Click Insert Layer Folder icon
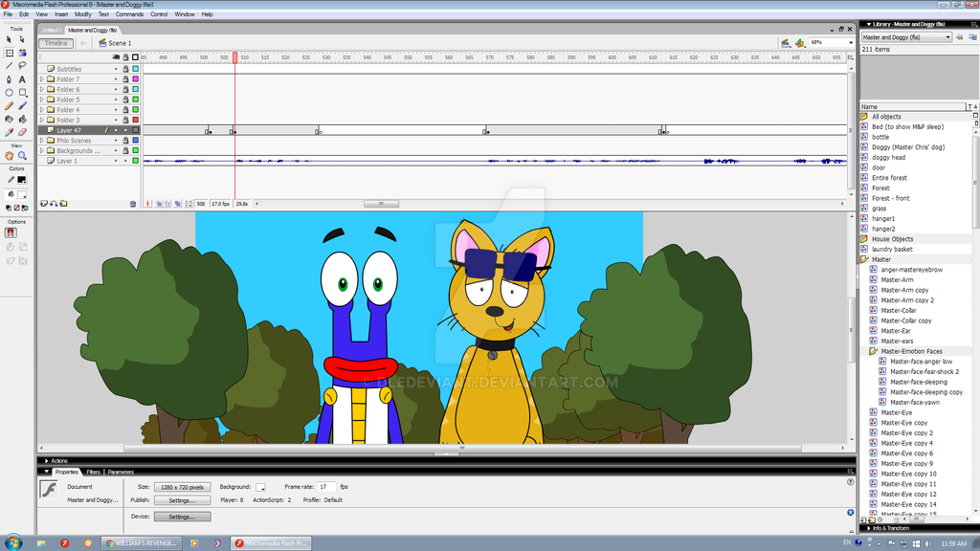Viewport: 980px width, 551px height. click(x=64, y=204)
